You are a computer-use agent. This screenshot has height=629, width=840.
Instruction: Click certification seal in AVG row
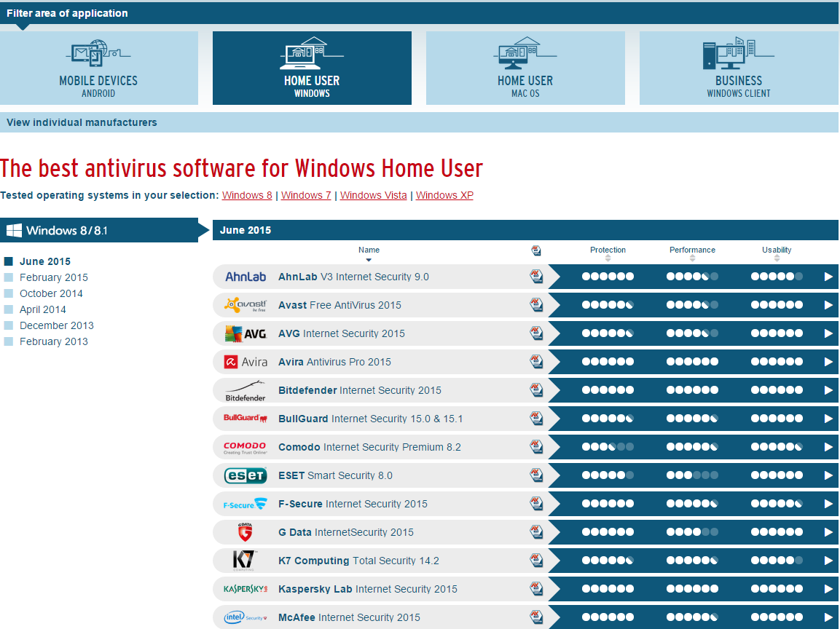[x=536, y=333]
